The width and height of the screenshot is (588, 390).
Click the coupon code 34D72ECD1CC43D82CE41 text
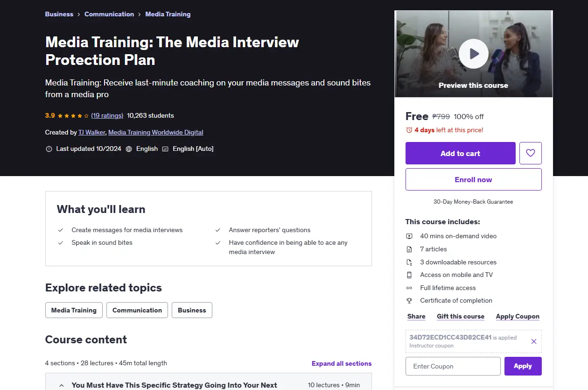[450, 337]
